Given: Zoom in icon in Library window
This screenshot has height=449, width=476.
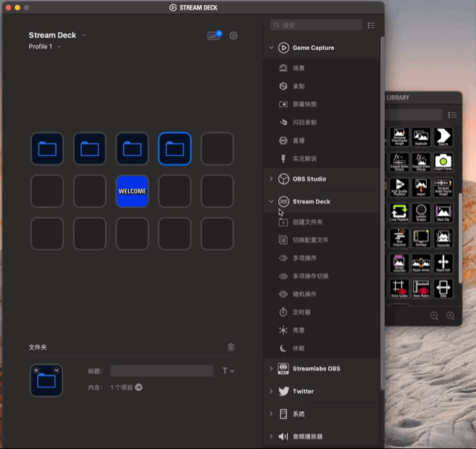Looking at the screenshot, I should pos(450,316).
